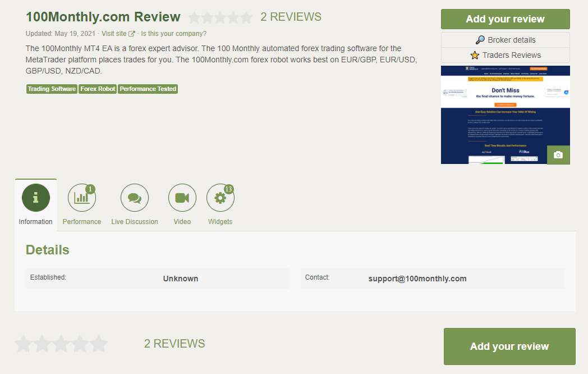Follow the Visit site link
This screenshot has height=374, width=588.
click(x=114, y=34)
